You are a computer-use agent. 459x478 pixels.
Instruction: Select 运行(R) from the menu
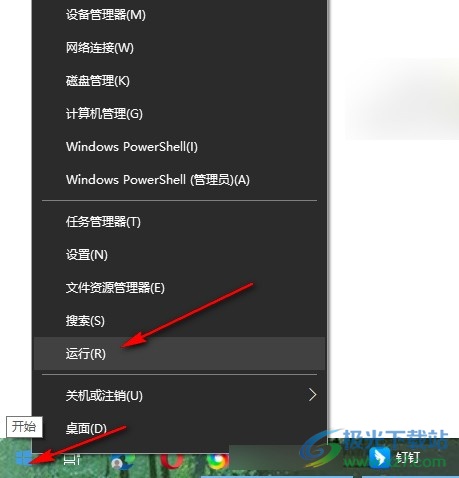[x=179, y=353]
